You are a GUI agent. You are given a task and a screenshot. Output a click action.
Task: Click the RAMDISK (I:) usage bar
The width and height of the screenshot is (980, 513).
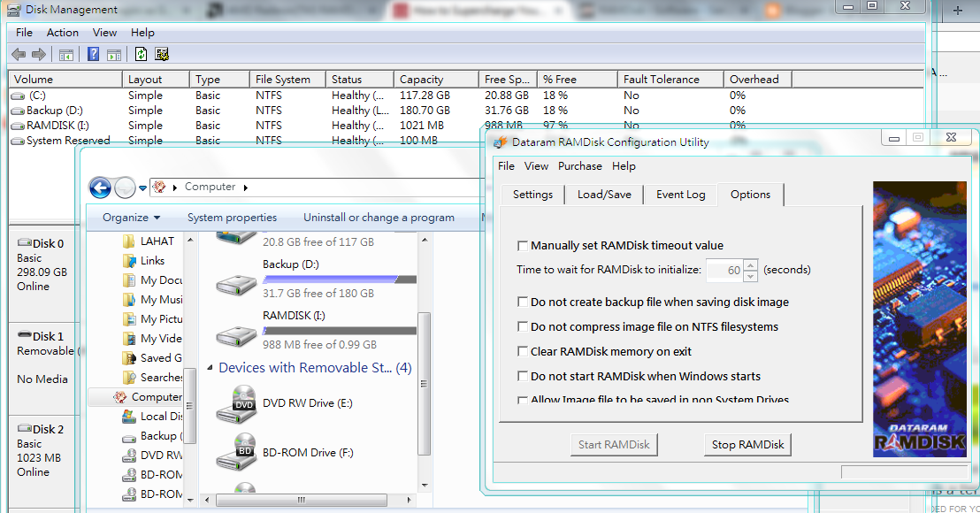(x=340, y=331)
